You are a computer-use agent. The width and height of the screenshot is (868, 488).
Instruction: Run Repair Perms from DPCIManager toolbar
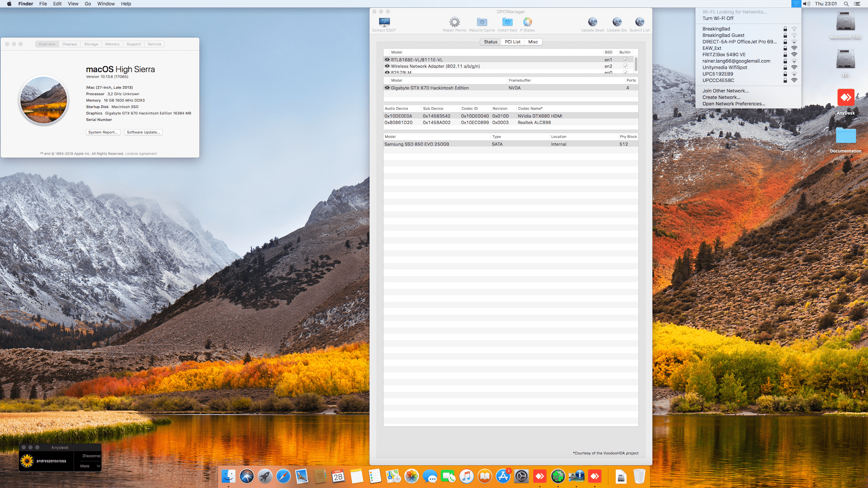(454, 24)
